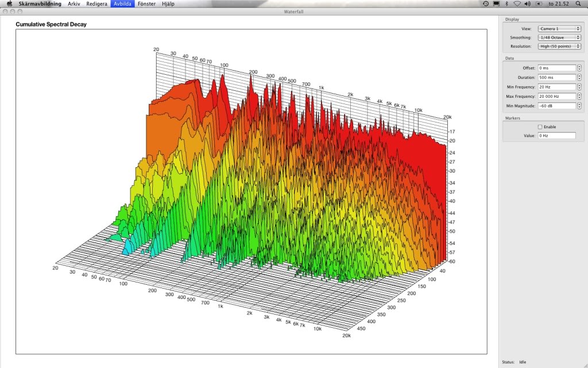The height and width of the screenshot is (368, 588).
Task: Click the Time Machine icon in menu bar
Action: point(486,3)
